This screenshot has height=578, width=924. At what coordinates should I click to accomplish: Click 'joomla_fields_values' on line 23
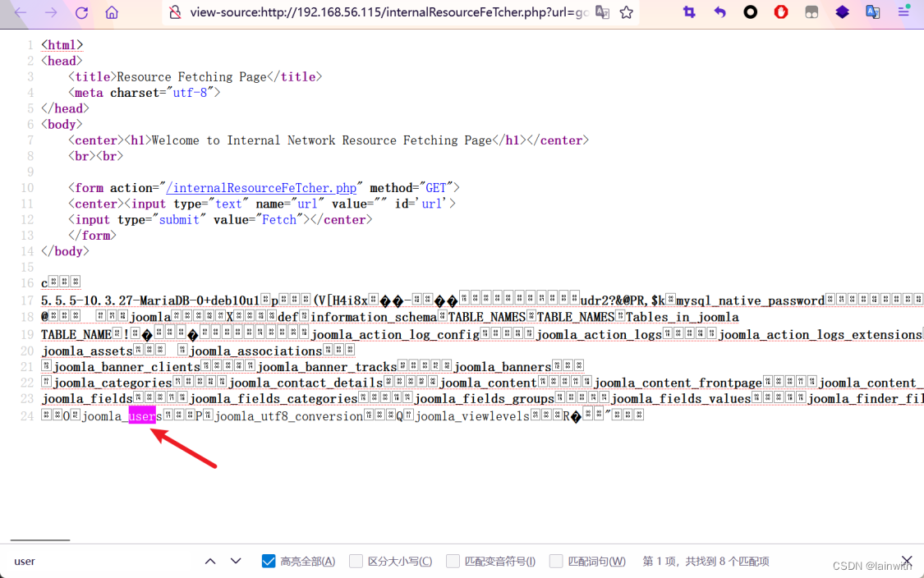(681, 399)
